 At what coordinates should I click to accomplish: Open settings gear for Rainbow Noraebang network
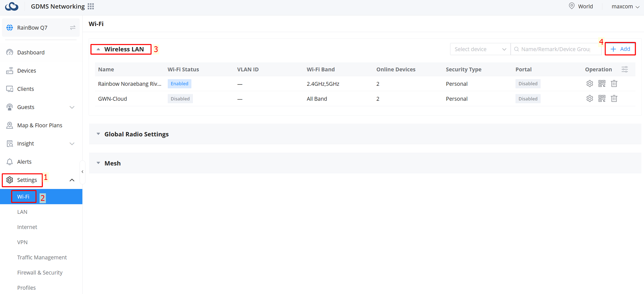tap(589, 83)
